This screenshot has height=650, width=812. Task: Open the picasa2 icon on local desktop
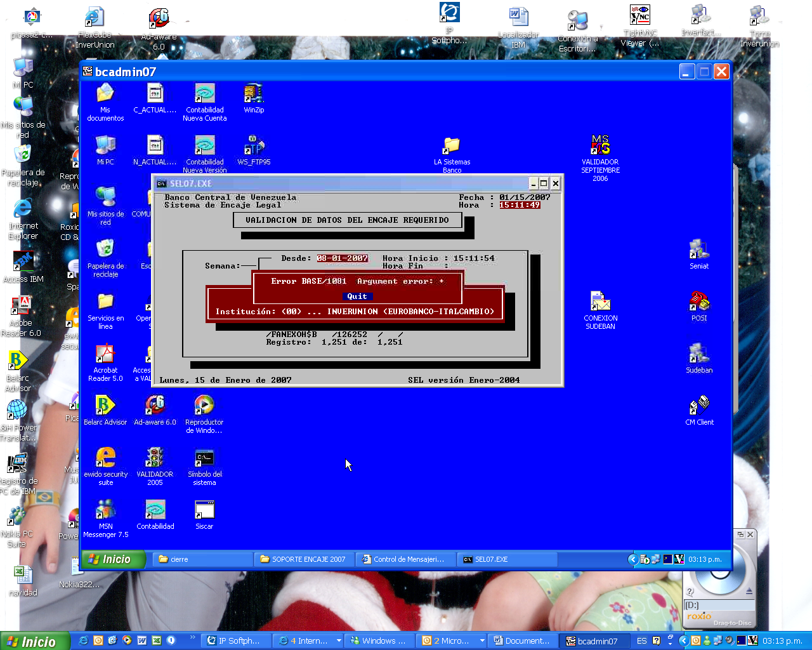pos(32,23)
